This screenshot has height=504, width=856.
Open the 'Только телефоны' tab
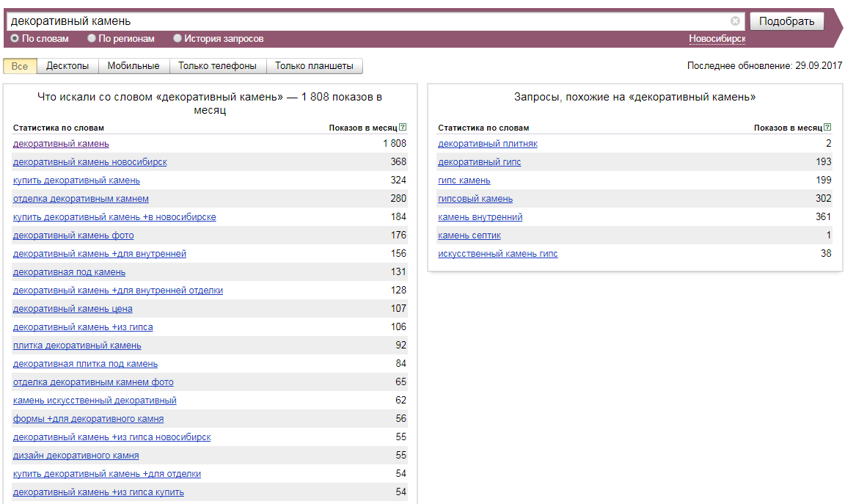[217, 66]
